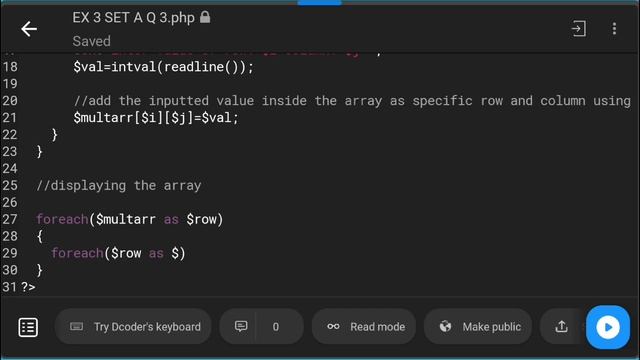The image size is (640, 360).
Task: Click line number 24 in the gutter
Action: pos(10,169)
